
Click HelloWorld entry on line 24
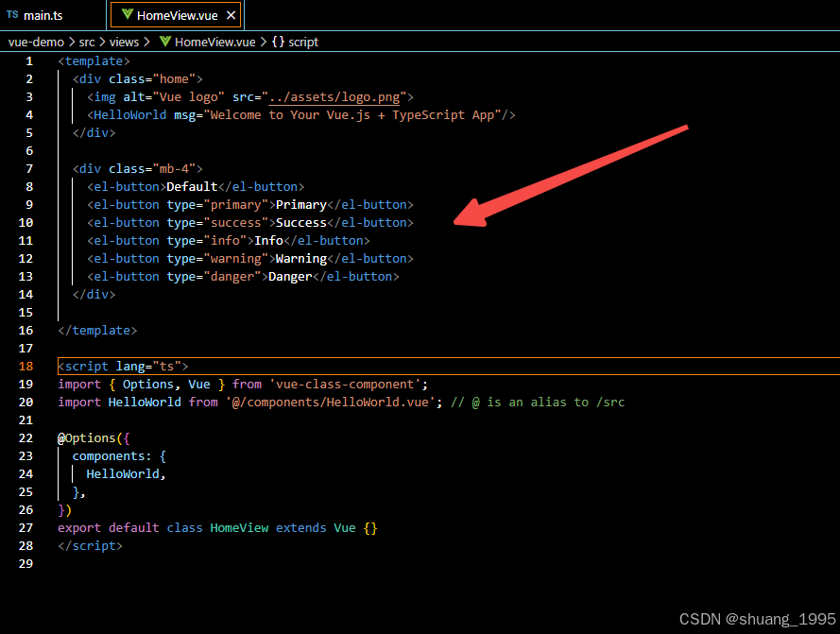click(123, 474)
